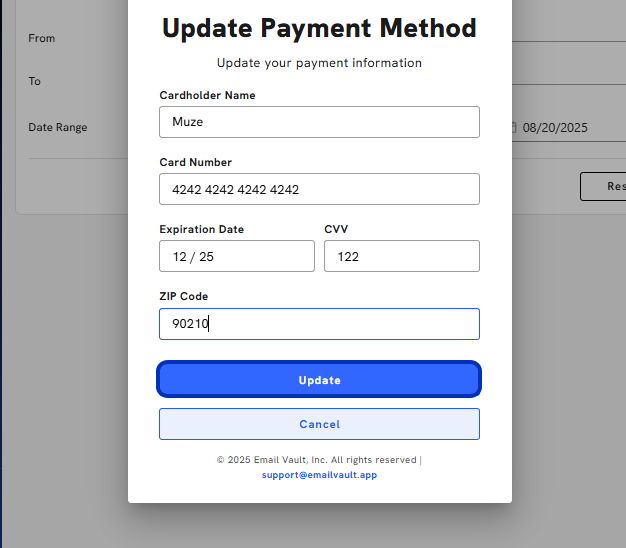Click the Expiration Date field showing 12 / 25
The image size is (626, 548).
[x=237, y=256]
